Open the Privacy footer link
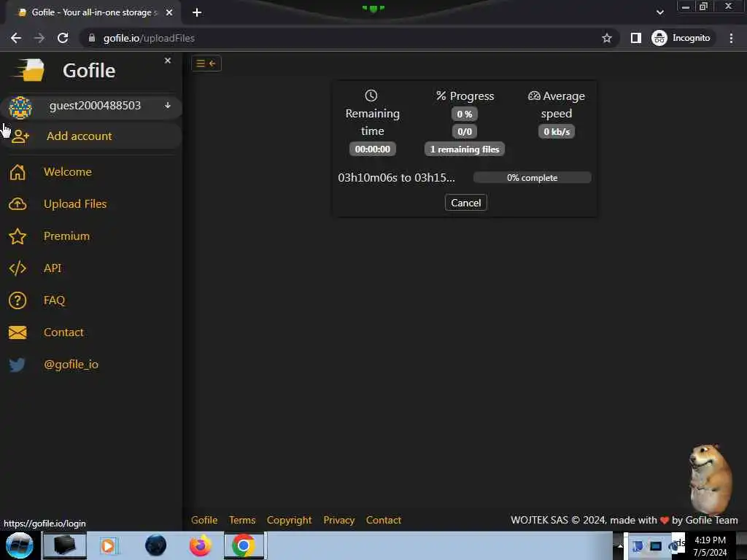Screen dimensions: 747x560 coord(338,520)
